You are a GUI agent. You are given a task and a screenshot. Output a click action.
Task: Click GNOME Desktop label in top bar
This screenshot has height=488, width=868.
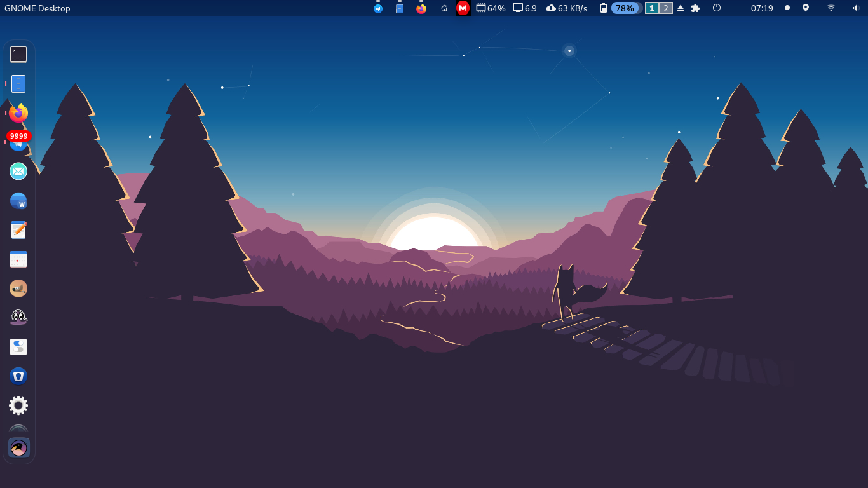[37, 8]
